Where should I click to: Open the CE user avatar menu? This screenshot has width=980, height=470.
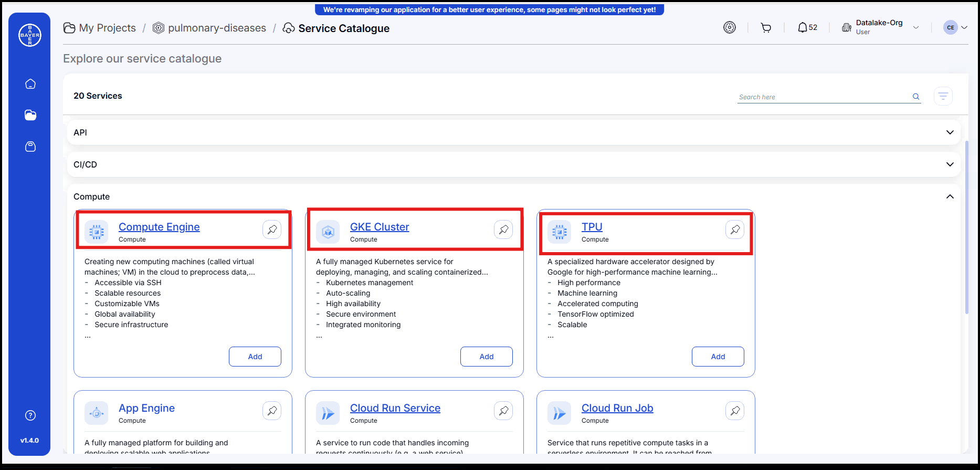955,27
